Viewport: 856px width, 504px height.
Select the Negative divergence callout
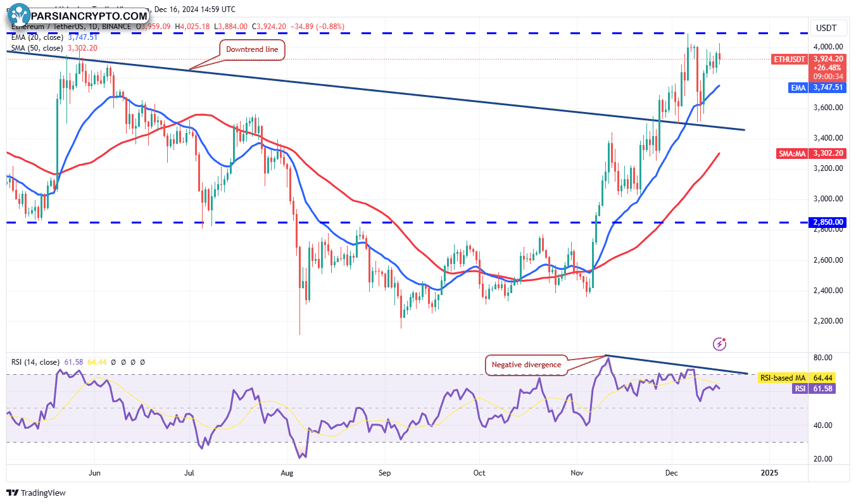526,365
